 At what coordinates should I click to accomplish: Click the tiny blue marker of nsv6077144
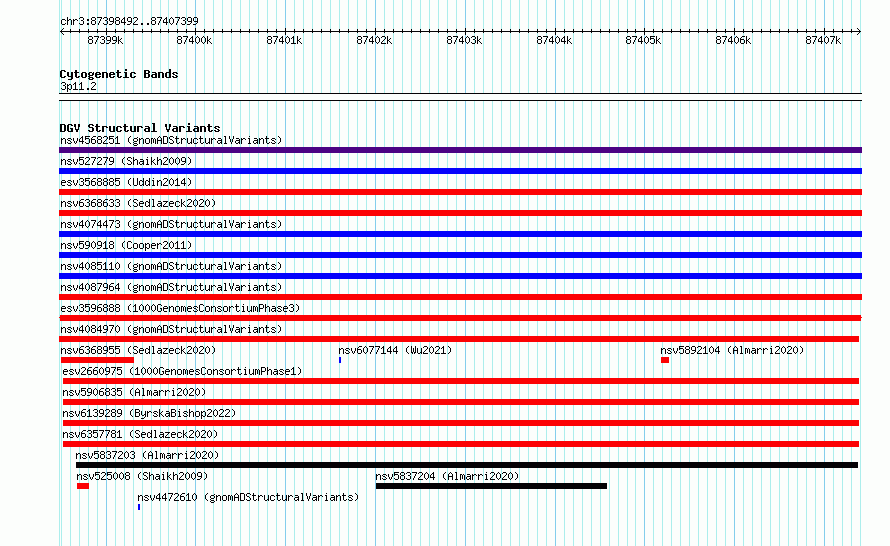(x=340, y=360)
